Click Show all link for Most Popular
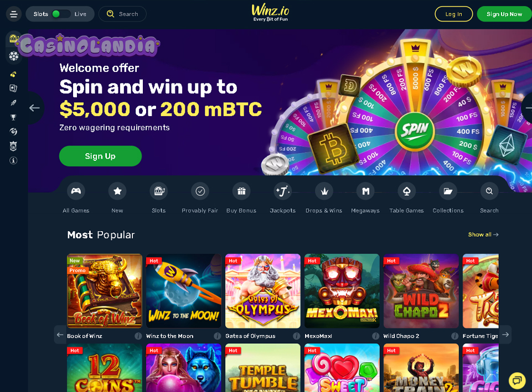Image resolution: width=532 pixels, height=392 pixels. (x=483, y=234)
